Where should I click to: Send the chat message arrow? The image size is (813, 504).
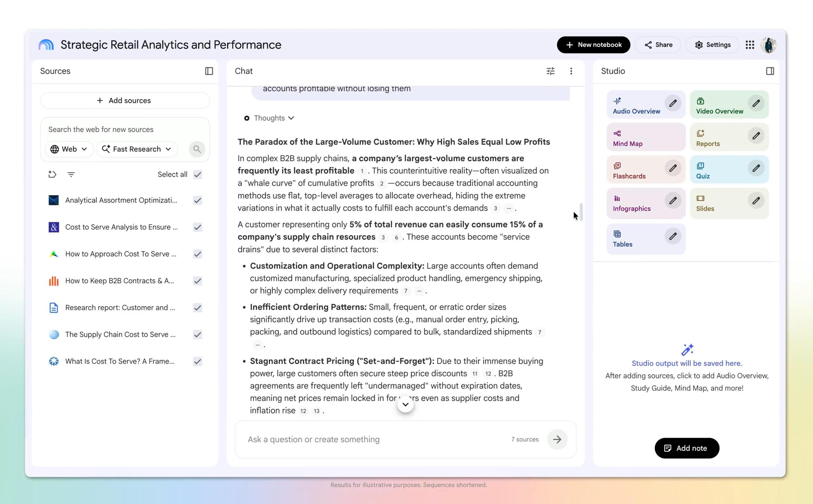click(557, 439)
